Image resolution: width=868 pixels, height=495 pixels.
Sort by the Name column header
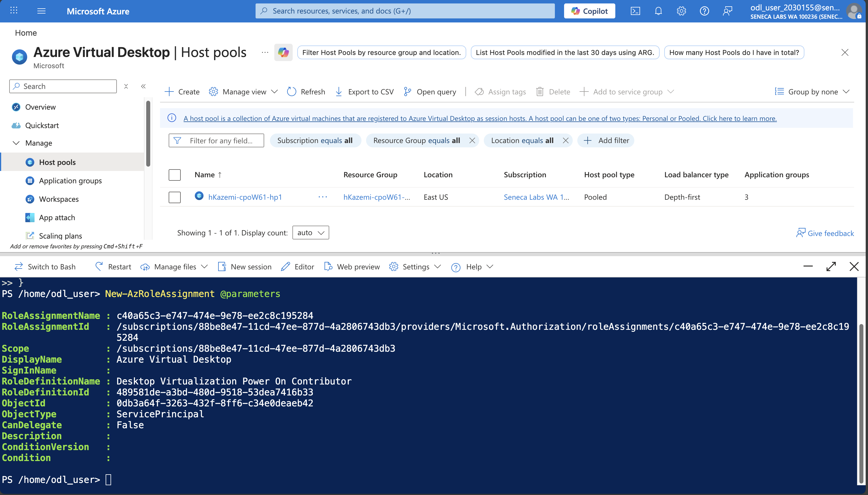pyautogui.click(x=208, y=175)
